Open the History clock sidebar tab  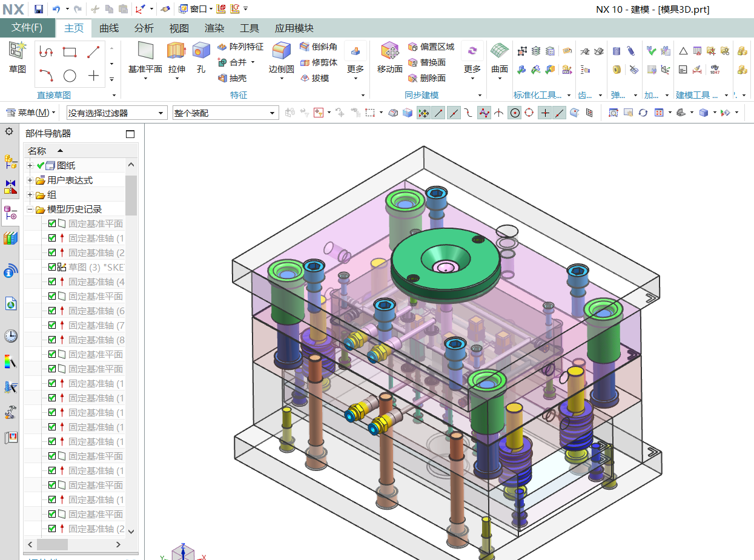tap(10, 336)
